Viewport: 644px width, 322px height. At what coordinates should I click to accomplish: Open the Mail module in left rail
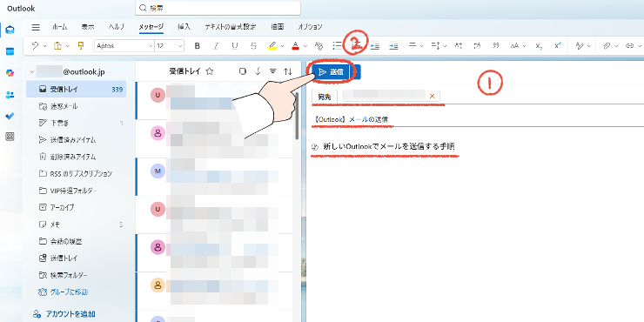coord(10,30)
